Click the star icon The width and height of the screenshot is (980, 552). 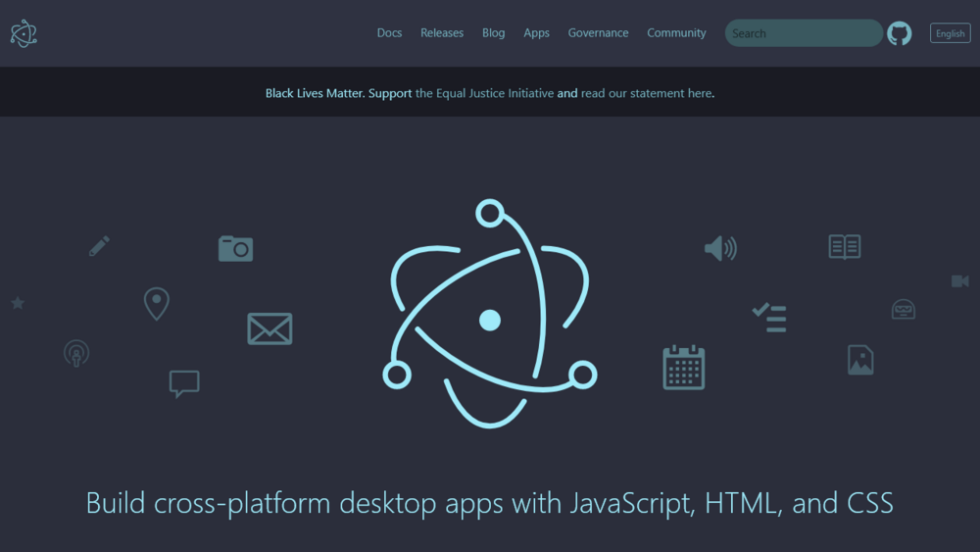click(18, 303)
